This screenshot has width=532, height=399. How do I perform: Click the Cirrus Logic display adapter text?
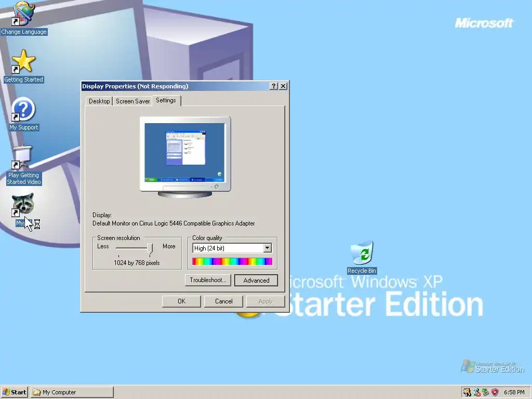point(174,223)
